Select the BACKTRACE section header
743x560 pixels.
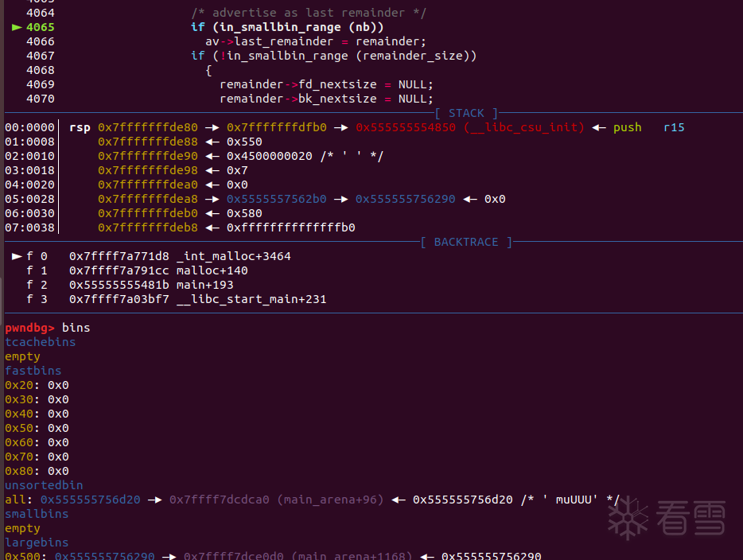(465, 242)
